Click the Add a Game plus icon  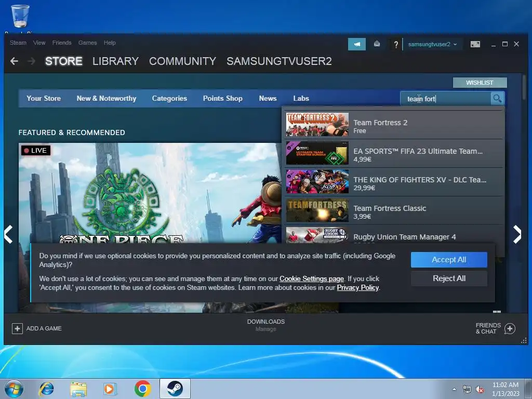(x=17, y=328)
